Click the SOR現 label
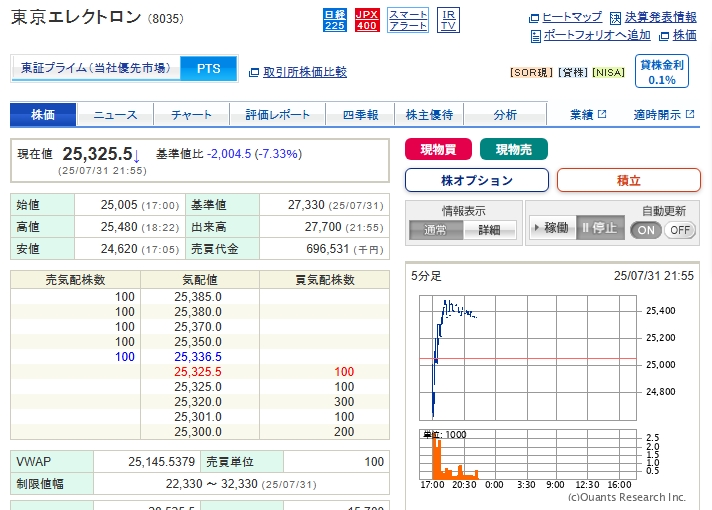This screenshot has height=510, width=712. pos(531,73)
